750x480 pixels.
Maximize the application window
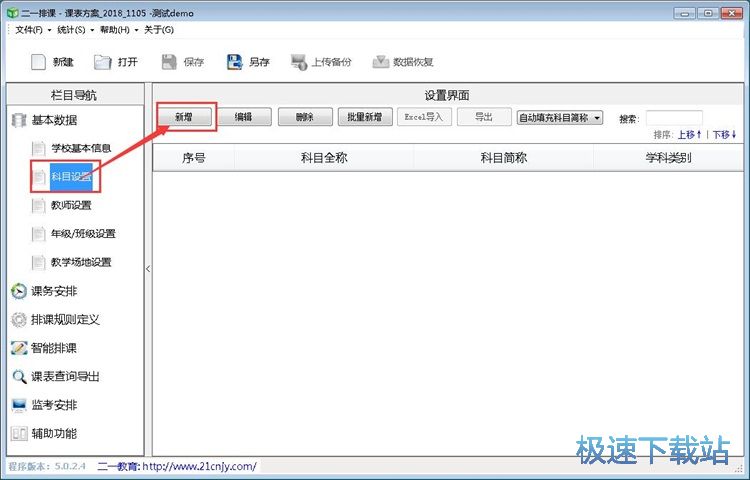coord(709,13)
